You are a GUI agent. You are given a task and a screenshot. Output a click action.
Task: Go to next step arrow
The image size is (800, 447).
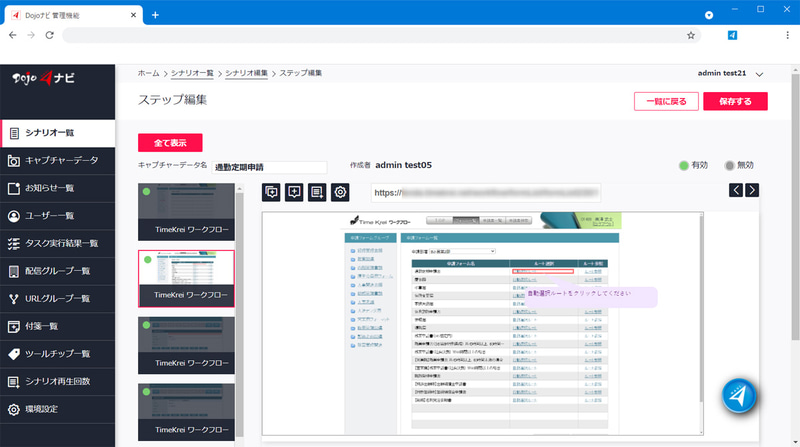pos(752,190)
